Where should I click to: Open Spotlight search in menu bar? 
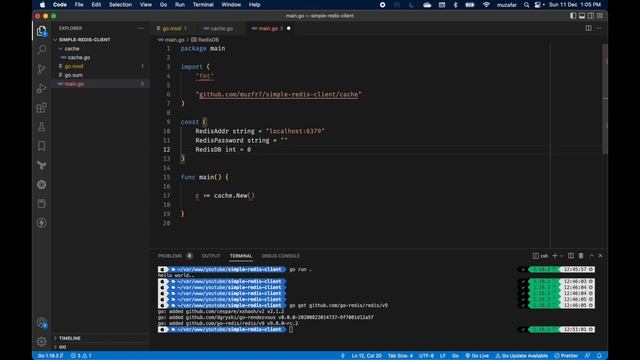tap(527, 4)
